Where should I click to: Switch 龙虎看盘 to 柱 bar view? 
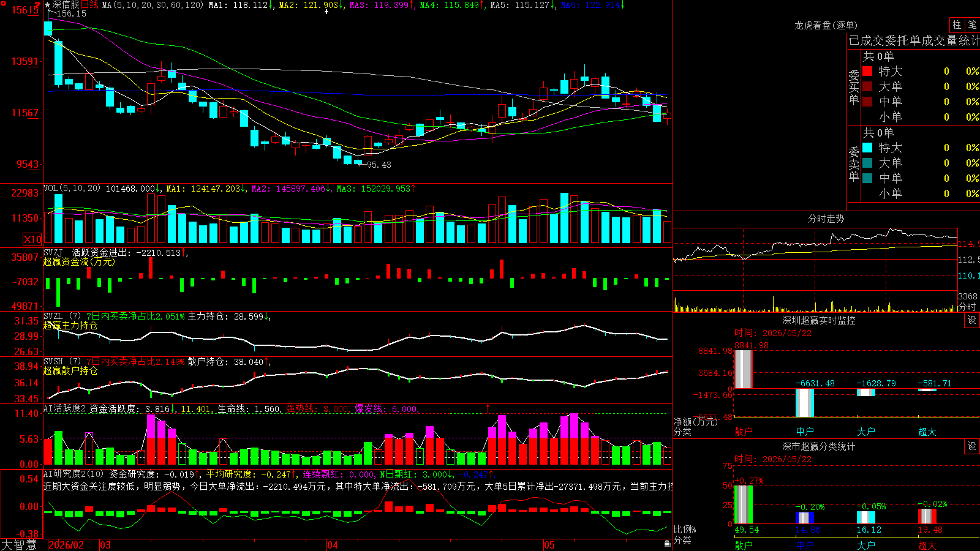pos(957,24)
